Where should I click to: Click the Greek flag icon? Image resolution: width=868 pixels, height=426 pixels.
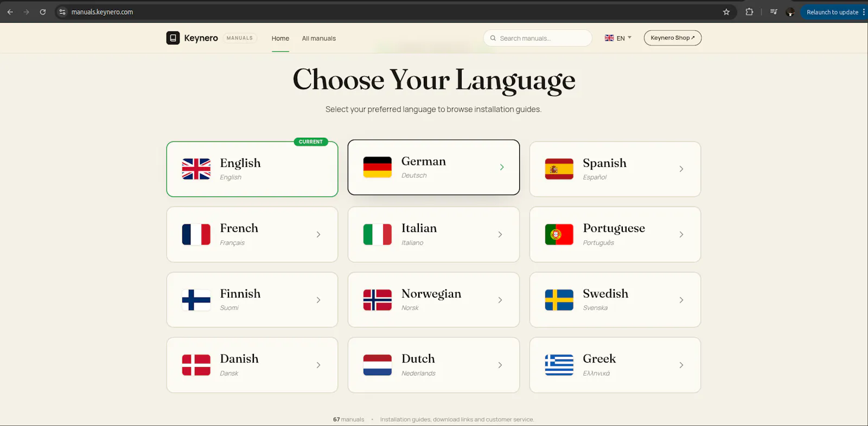[x=559, y=365]
